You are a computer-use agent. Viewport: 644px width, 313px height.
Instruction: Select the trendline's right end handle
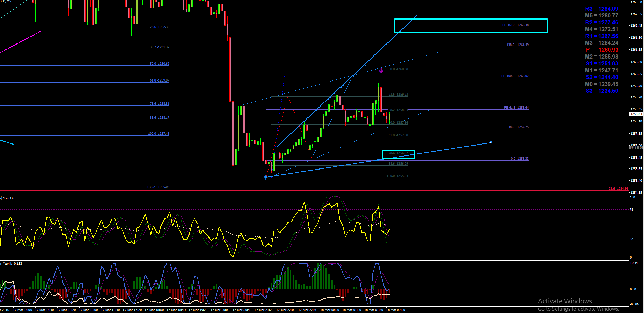coord(491,142)
